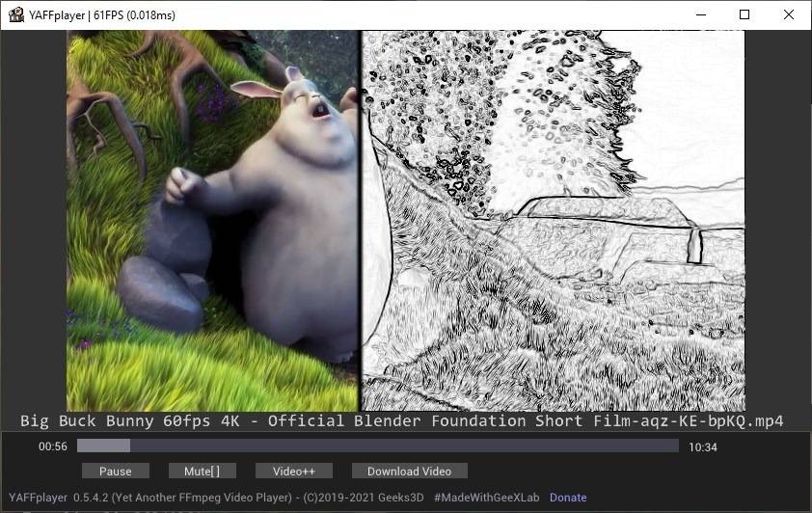Open the Video++ options button
The height and width of the screenshot is (513, 812).
pyautogui.click(x=293, y=472)
